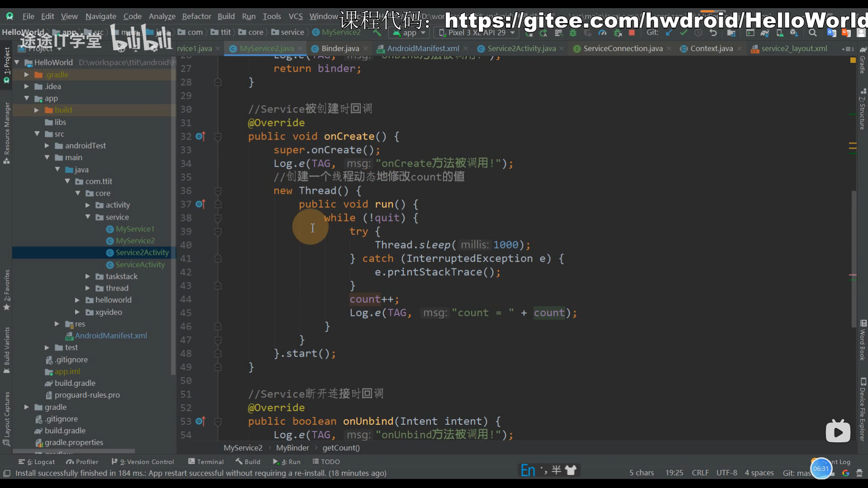Open the 6: Logcat tool window
Viewport: 868px width, 488px height.
click(x=37, y=462)
